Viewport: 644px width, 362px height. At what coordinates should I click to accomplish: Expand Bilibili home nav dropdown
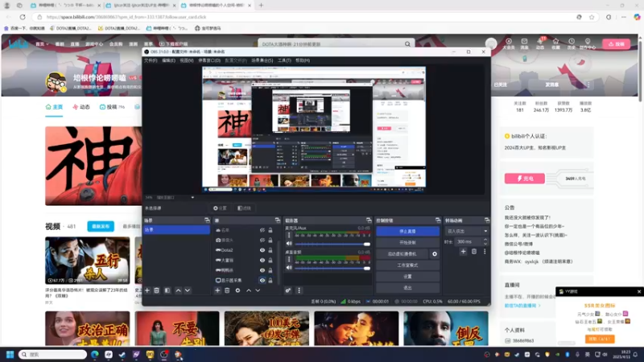(42, 44)
